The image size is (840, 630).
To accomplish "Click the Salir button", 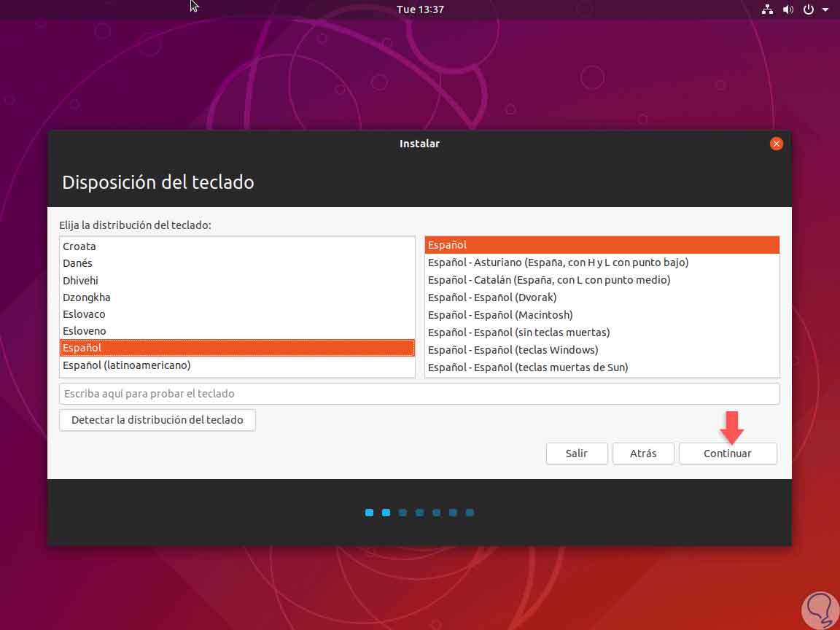I will click(x=577, y=454).
